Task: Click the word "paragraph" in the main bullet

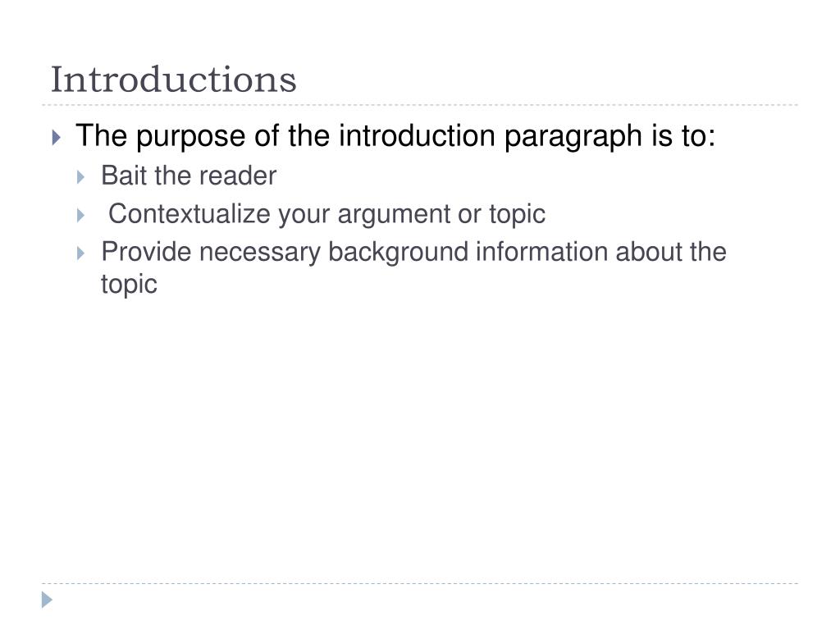Action: 573,136
